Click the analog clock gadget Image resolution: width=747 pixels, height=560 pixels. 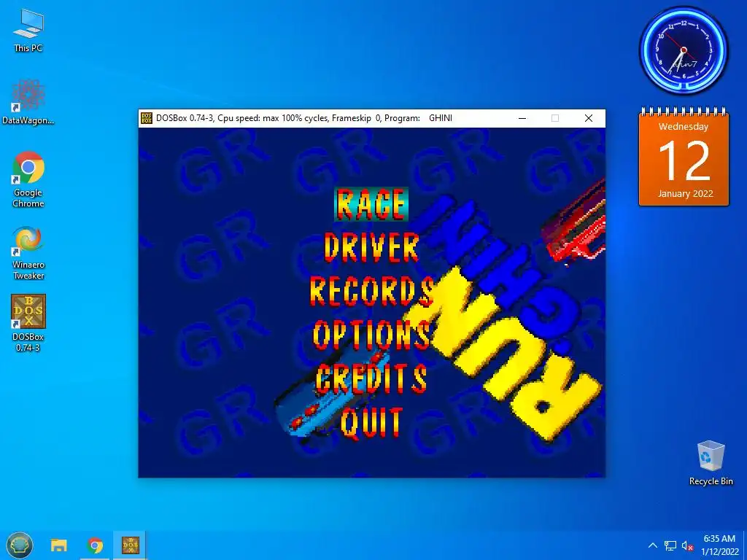[684, 50]
